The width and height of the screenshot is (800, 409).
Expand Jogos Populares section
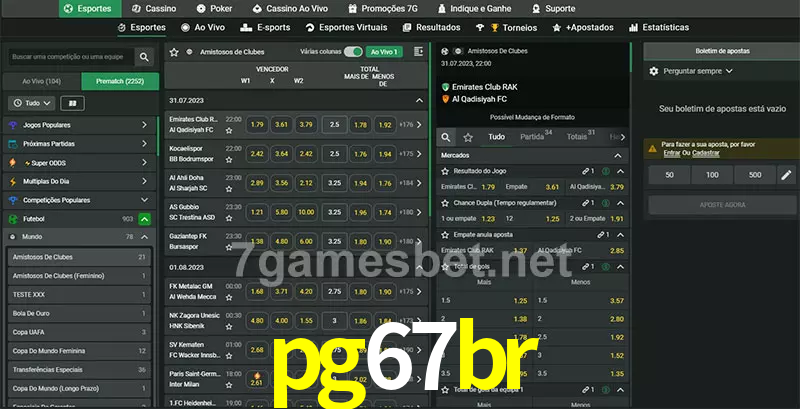click(x=144, y=125)
